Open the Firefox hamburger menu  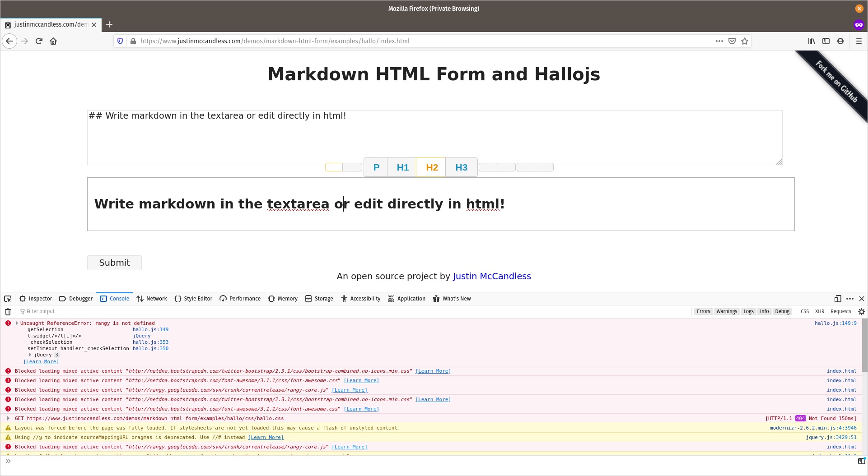(859, 41)
